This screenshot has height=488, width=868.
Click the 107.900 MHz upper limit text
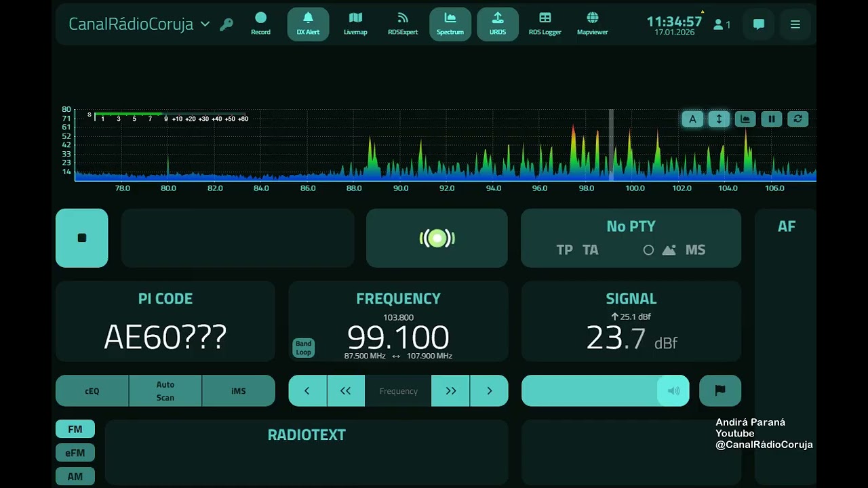click(429, 356)
